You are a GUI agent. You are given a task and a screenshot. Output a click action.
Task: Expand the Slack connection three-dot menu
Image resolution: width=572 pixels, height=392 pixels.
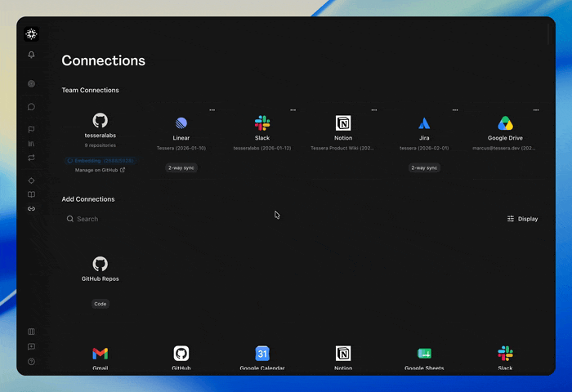293,109
